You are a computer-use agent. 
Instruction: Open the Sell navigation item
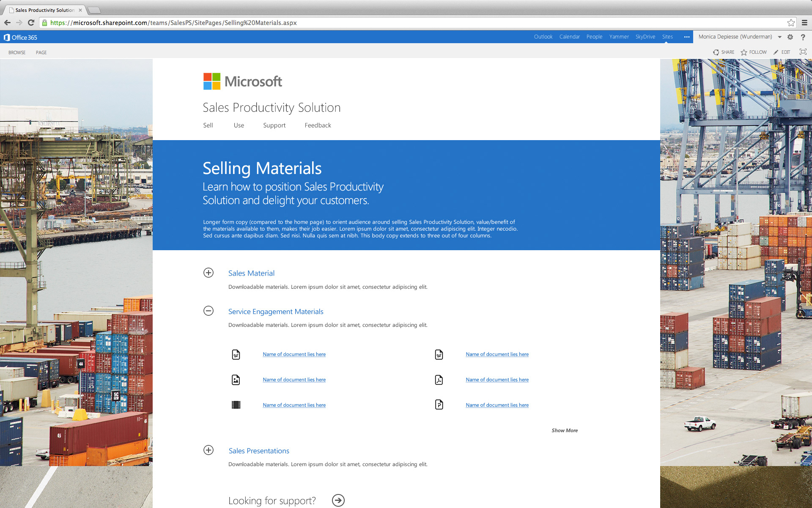[208, 125]
